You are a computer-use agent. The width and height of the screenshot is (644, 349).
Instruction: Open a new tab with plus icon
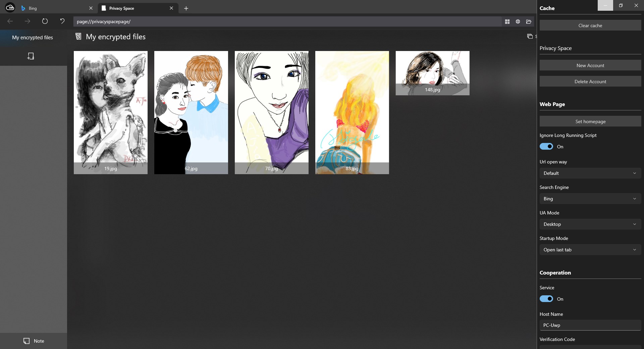[x=186, y=8]
